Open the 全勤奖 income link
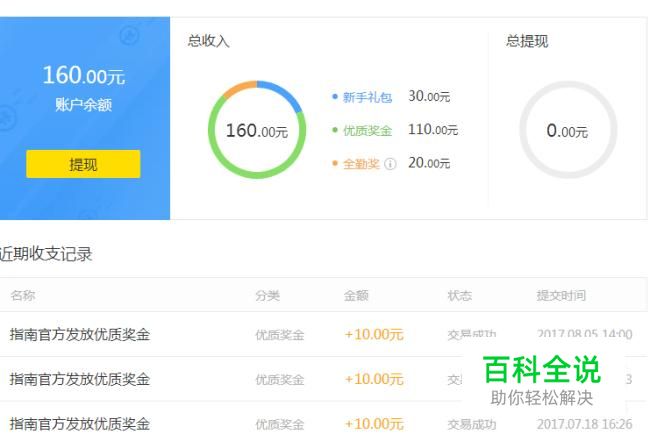Viewport: 650px width, 441px height. pos(362,163)
